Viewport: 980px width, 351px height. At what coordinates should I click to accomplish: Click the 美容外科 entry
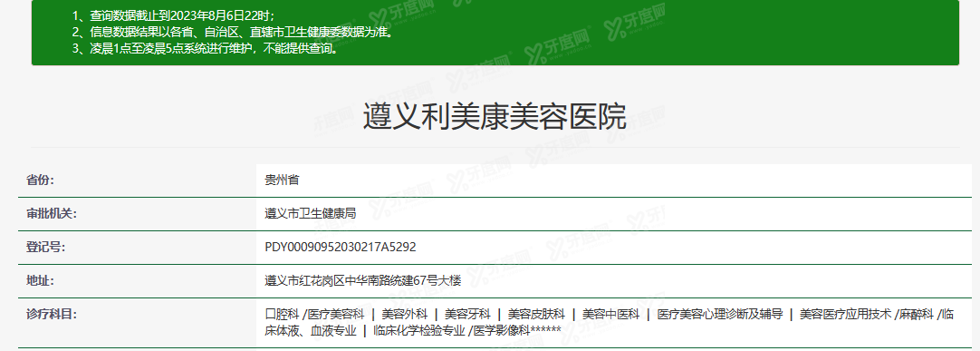point(404,314)
